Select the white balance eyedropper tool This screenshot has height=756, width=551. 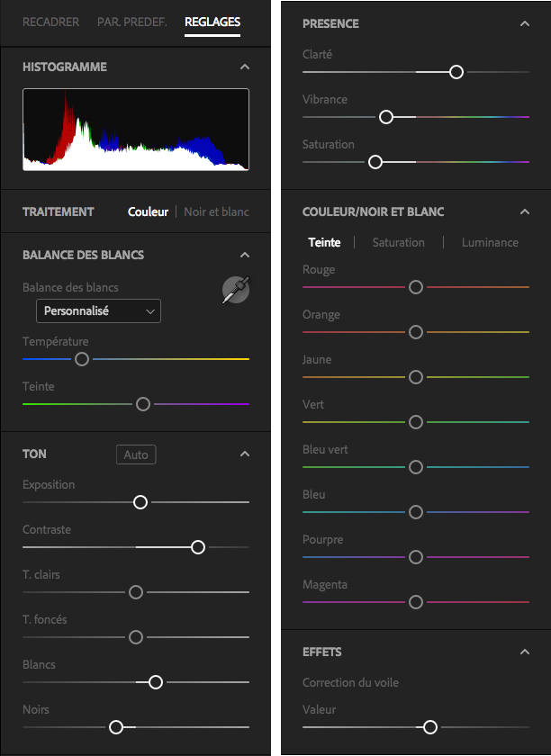(236, 290)
